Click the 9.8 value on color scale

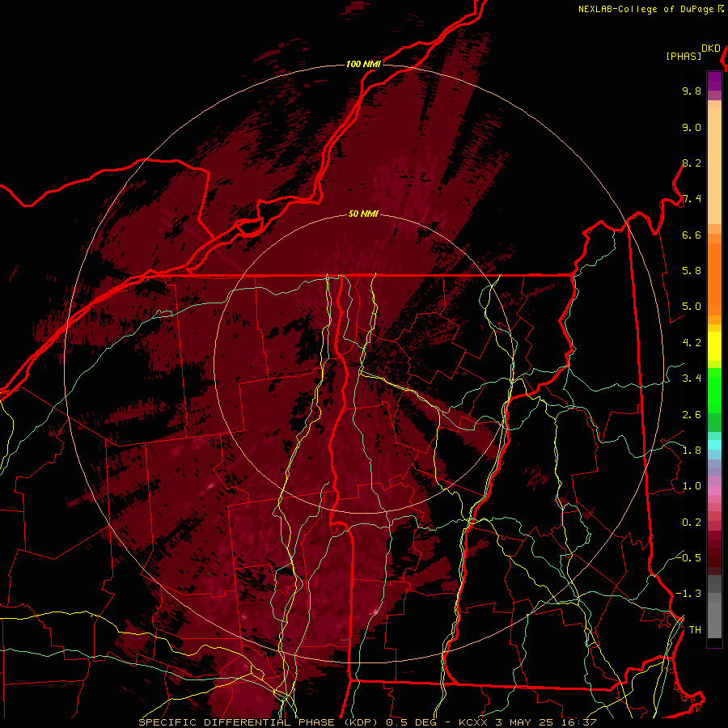click(x=692, y=91)
